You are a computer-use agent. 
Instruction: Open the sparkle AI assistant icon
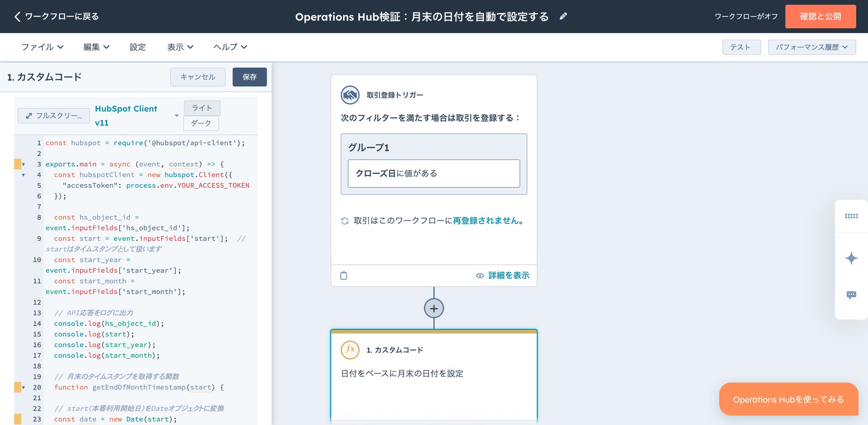(851, 258)
